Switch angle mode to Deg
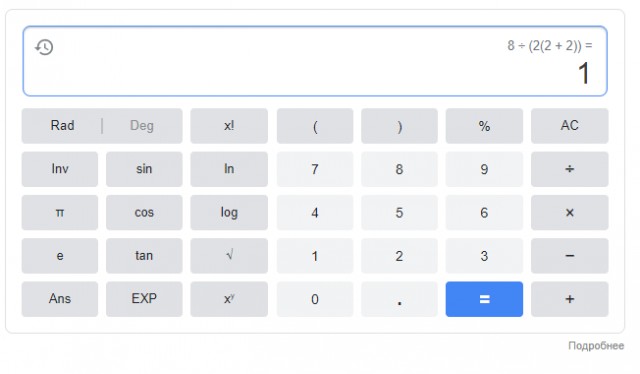 click(142, 125)
